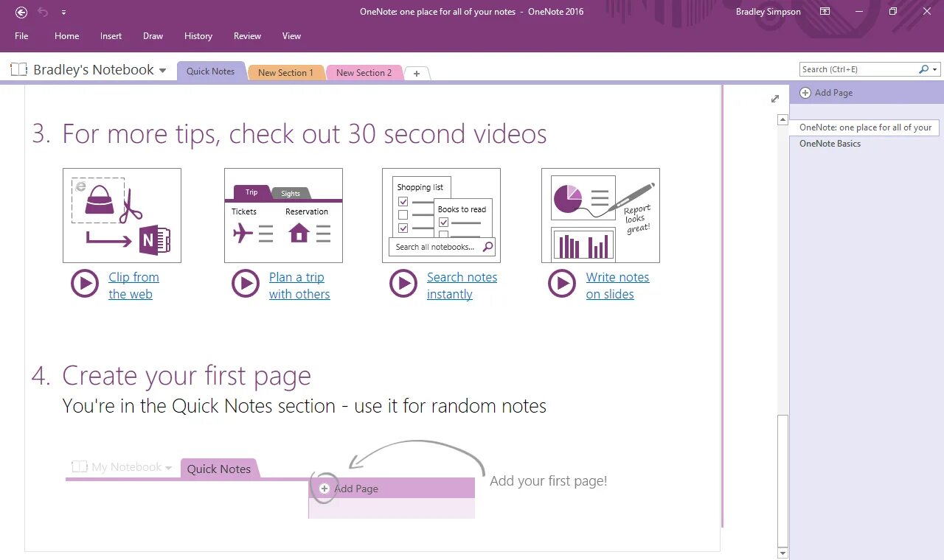Open the File menu
The image size is (944, 560).
pyautogui.click(x=21, y=35)
